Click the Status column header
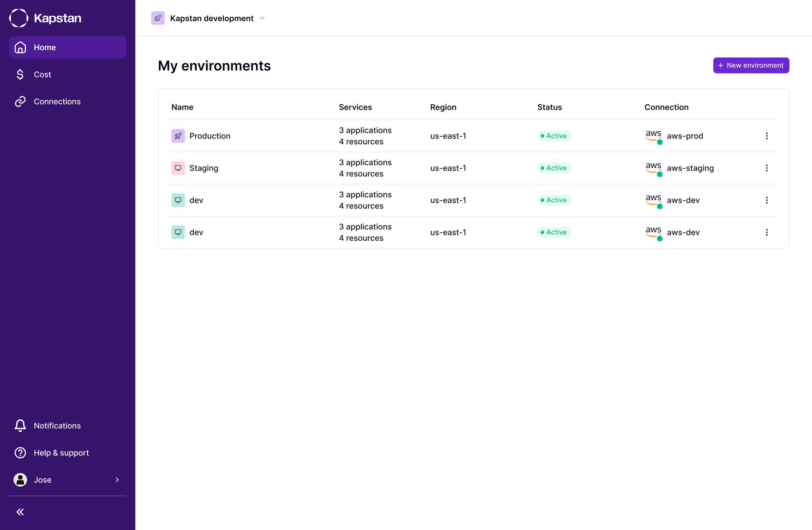812x530 pixels. coord(549,107)
